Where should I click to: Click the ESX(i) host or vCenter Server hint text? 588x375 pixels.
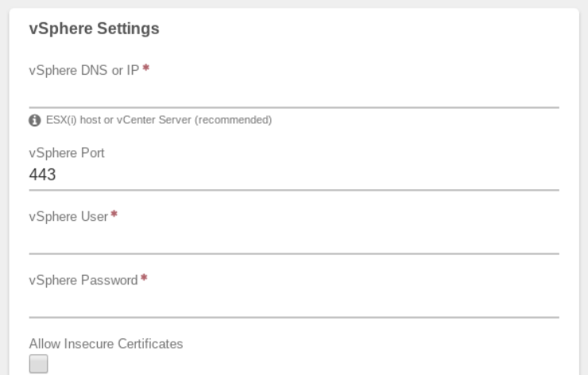point(159,120)
